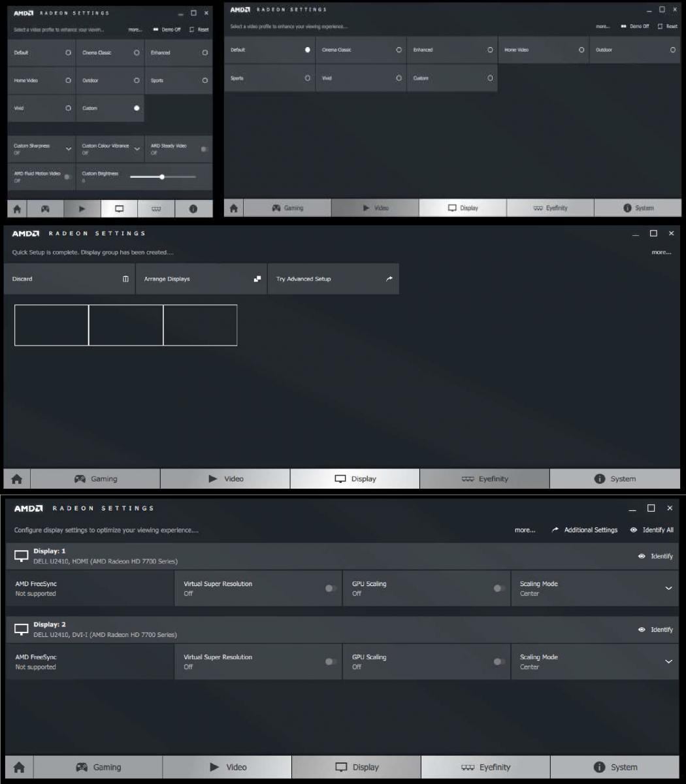686x784 pixels.
Task: Click Reset icon in the compact window
Action: pyautogui.click(x=191, y=29)
